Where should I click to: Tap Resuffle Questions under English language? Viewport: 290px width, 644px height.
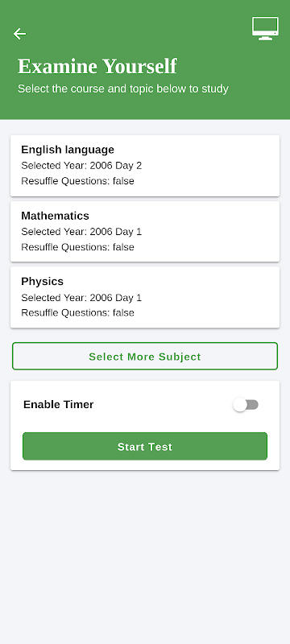click(77, 181)
